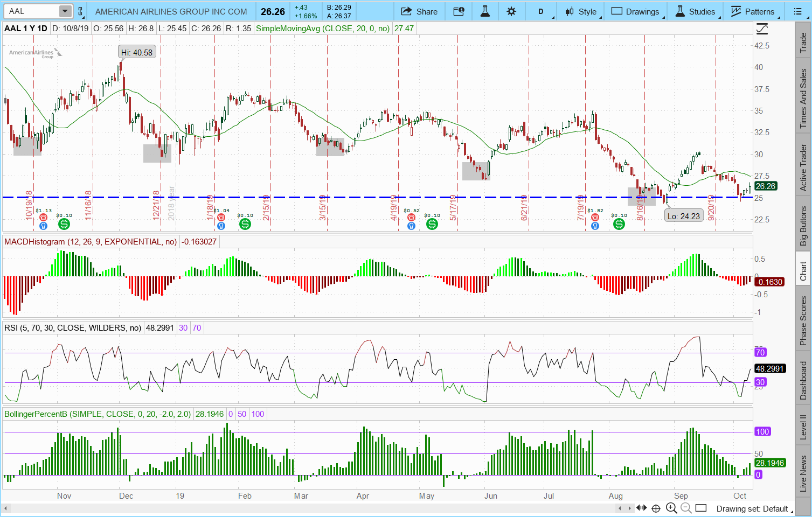Click the zoom-in magnifier icon at bottom

[x=671, y=508]
